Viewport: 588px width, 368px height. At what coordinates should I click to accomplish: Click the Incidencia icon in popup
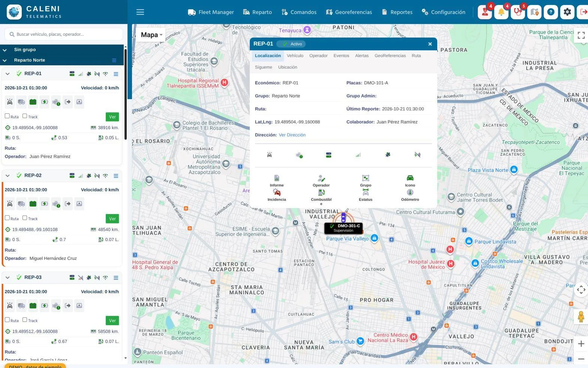[277, 192]
